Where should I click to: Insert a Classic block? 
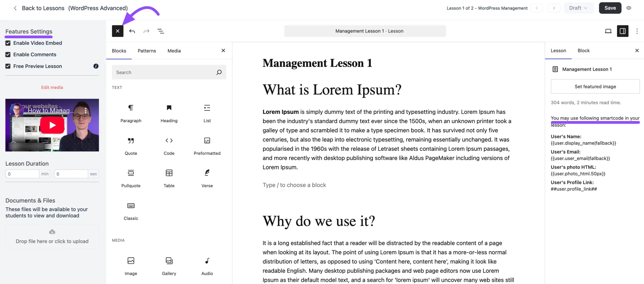coord(131,211)
